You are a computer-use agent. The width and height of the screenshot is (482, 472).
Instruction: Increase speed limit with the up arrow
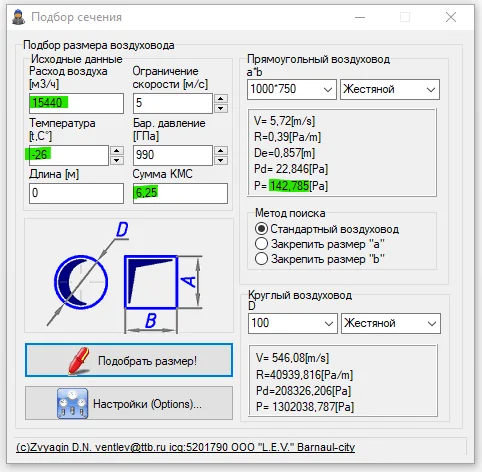(x=221, y=99)
